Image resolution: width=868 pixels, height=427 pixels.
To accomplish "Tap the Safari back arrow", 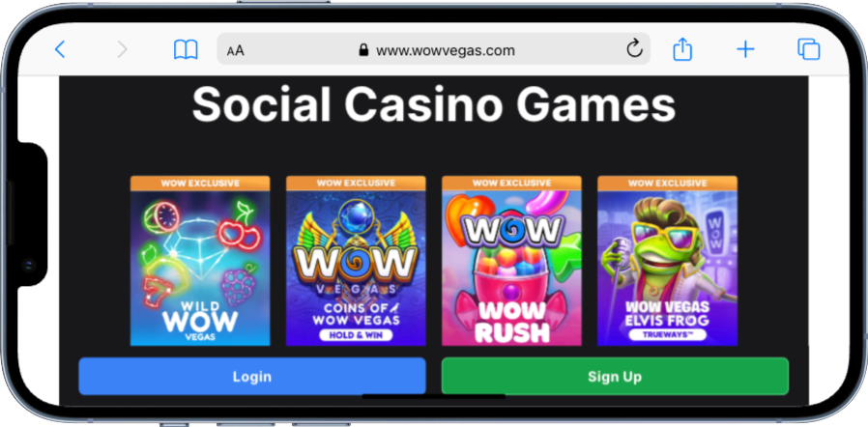I will [60, 50].
